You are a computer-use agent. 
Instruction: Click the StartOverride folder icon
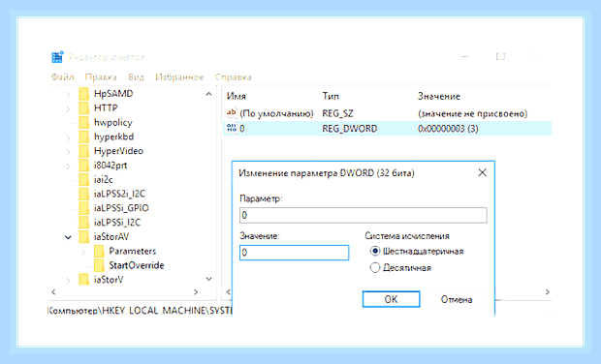[x=99, y=265]
